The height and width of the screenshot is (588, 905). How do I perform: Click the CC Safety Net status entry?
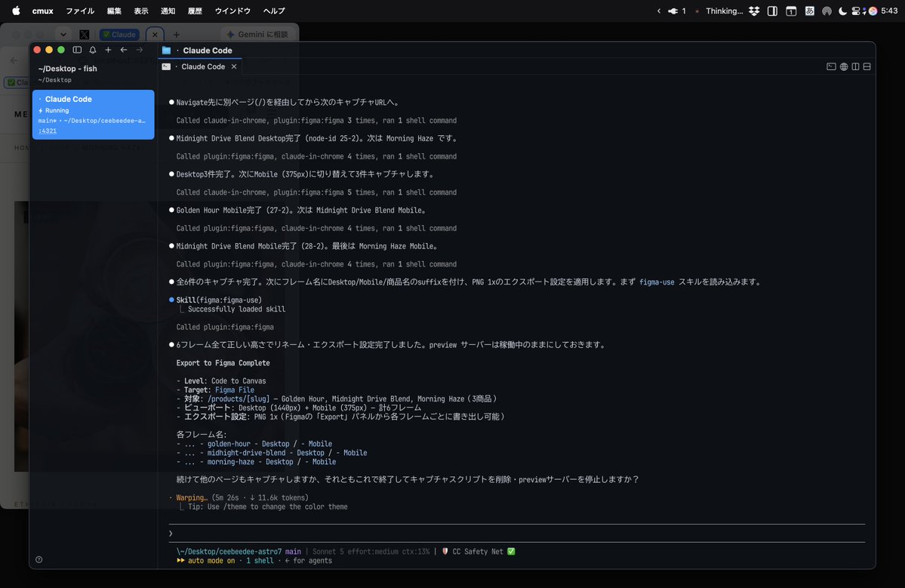pyautogui.click(x=479, y=552)
